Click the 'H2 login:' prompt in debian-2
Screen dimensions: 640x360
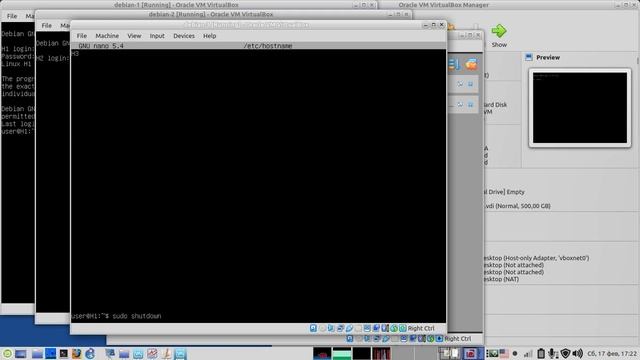coord(52,58)
